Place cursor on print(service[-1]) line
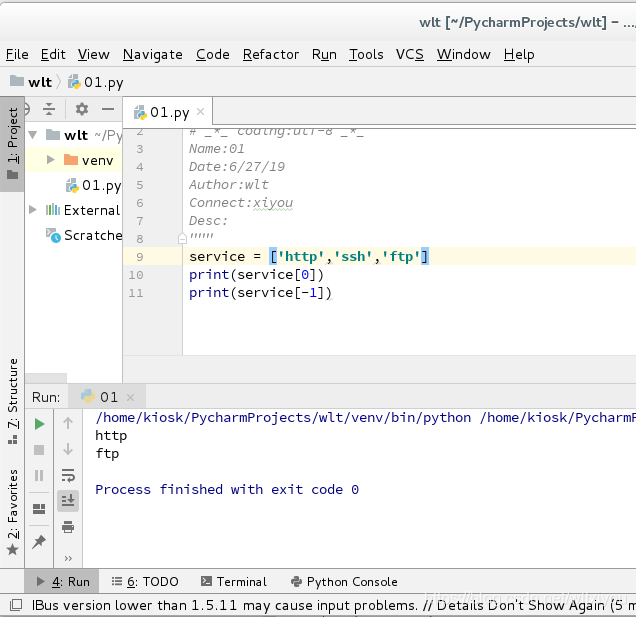The width and height of the screenshot is (636, 617). click(x=260, y=292)
